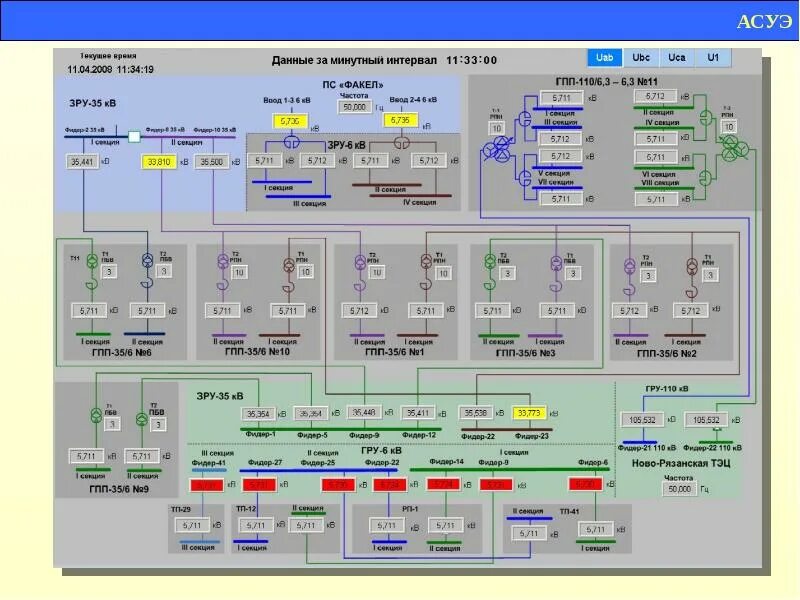Select the T-2 three-winding transformer in ГПП-110 №11
Image resolution: width=800 pixels, height=600 pixels.
pyautogui.click(x=735, y=148)
